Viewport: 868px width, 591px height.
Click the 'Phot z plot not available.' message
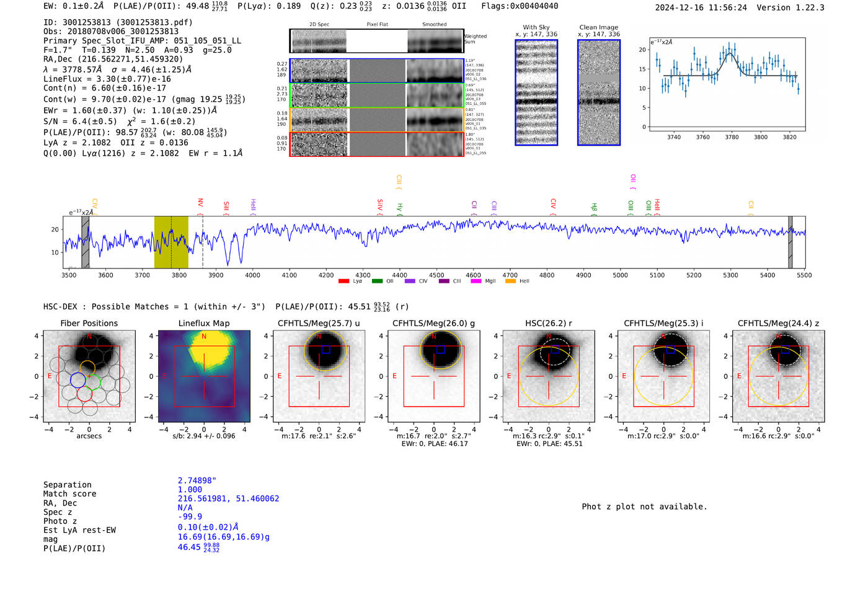pyautogui.click(x=644, y=507)
